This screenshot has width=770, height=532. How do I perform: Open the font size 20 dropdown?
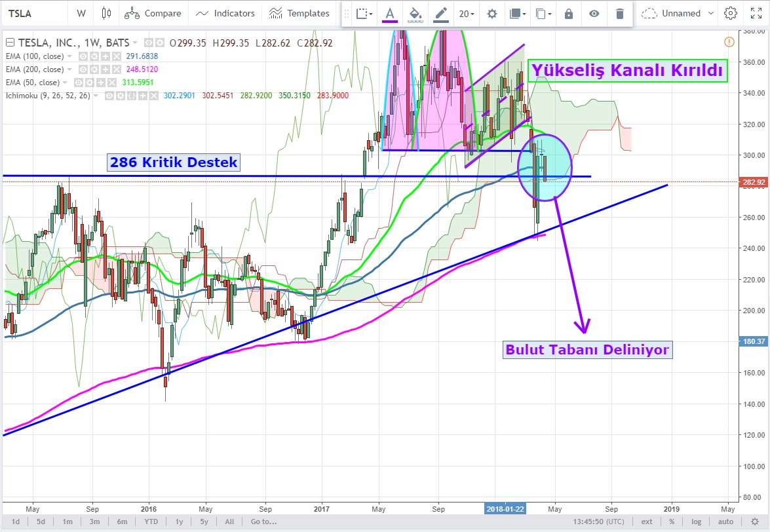pyautogui.click(x=467, y=14)
